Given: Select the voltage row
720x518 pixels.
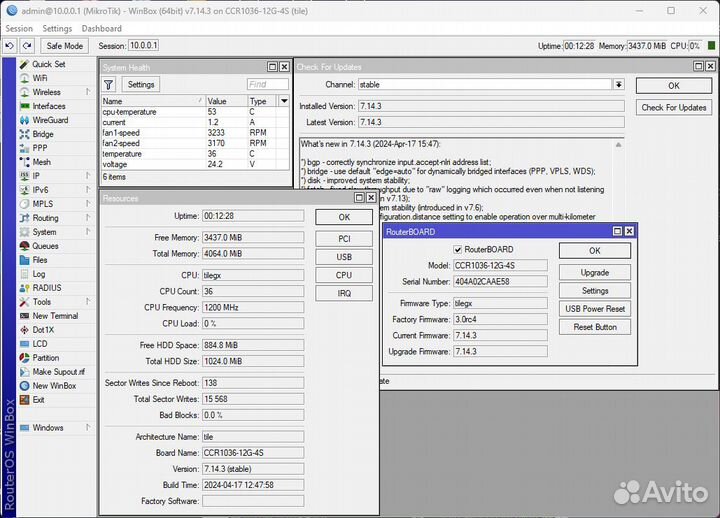Looking at the screenshot, I should 196,164.
